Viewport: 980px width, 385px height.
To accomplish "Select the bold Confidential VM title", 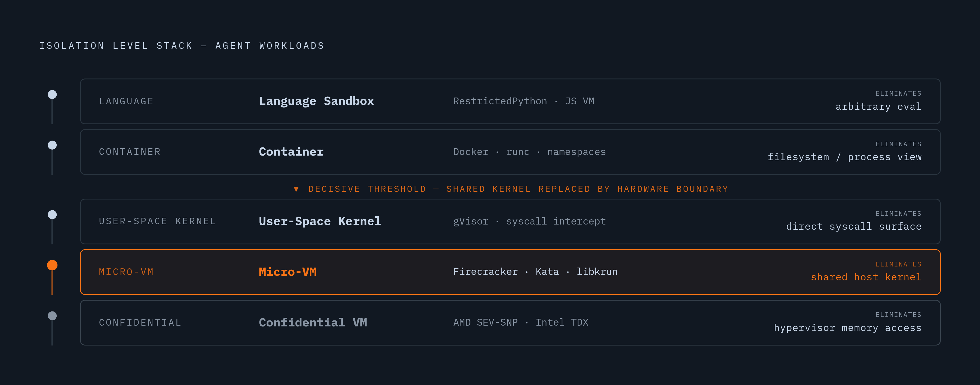I will (x=313, y=323).
